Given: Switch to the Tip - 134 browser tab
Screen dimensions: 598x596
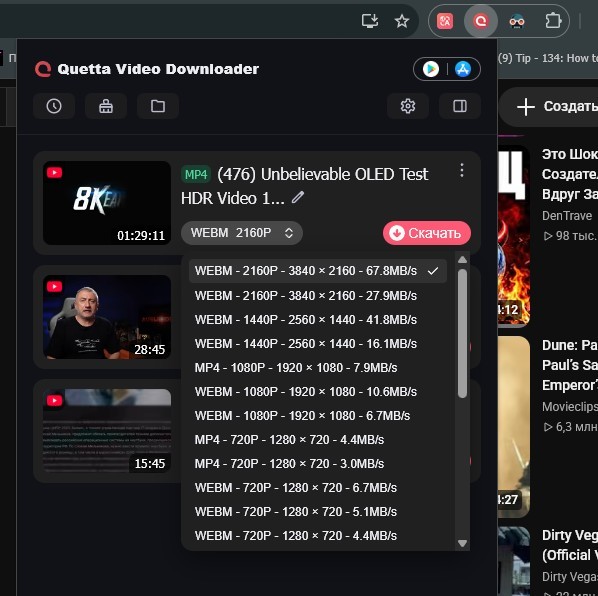Looking at the screenshot, I should coord(548,58).
